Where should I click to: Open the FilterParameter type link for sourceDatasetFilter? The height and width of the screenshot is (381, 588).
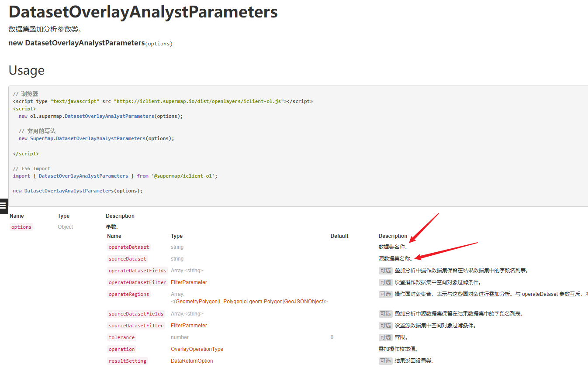(x=189, y=326)
